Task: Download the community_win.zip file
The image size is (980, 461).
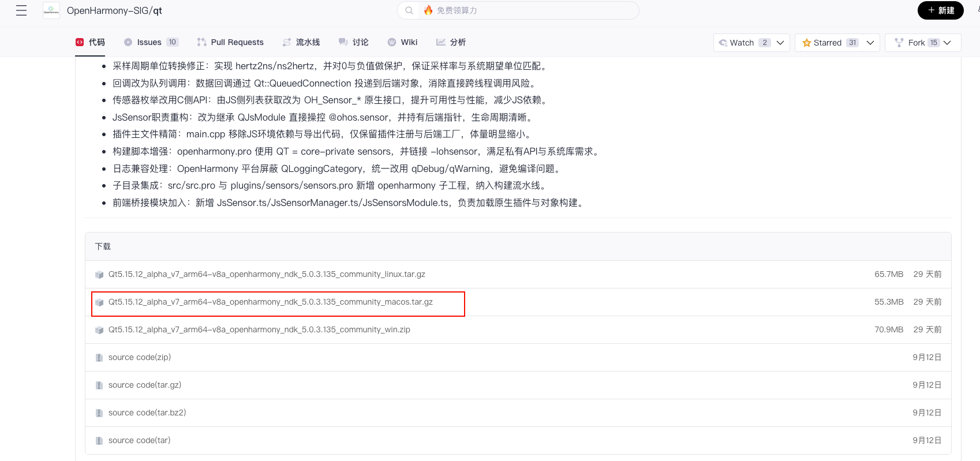Action: [259, 330]
